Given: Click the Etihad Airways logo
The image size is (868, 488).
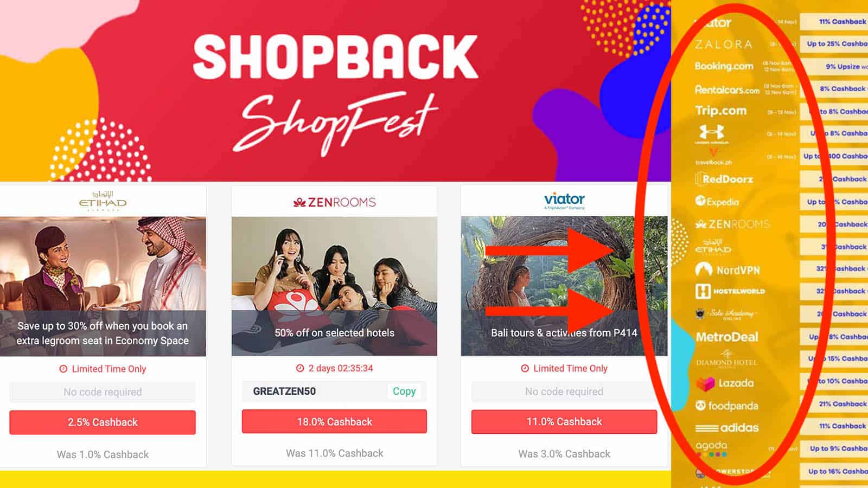Looking at the screenshot, I should [103, 201].
